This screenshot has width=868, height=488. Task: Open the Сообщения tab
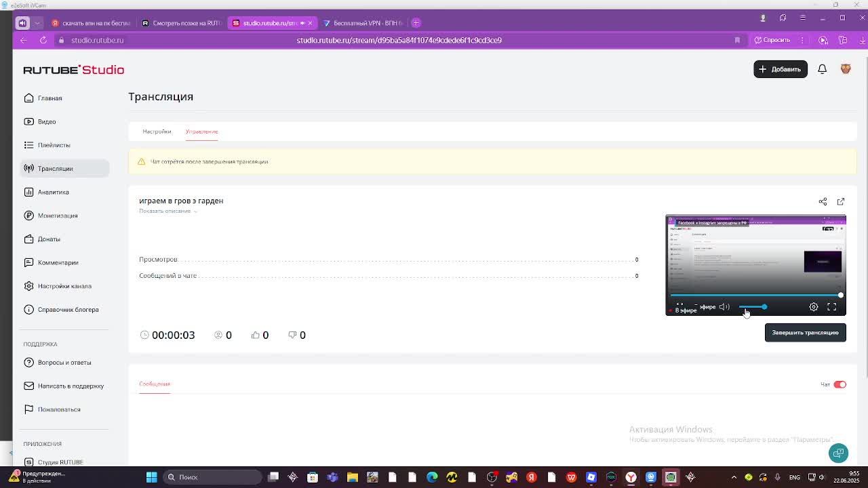point(155,384)
